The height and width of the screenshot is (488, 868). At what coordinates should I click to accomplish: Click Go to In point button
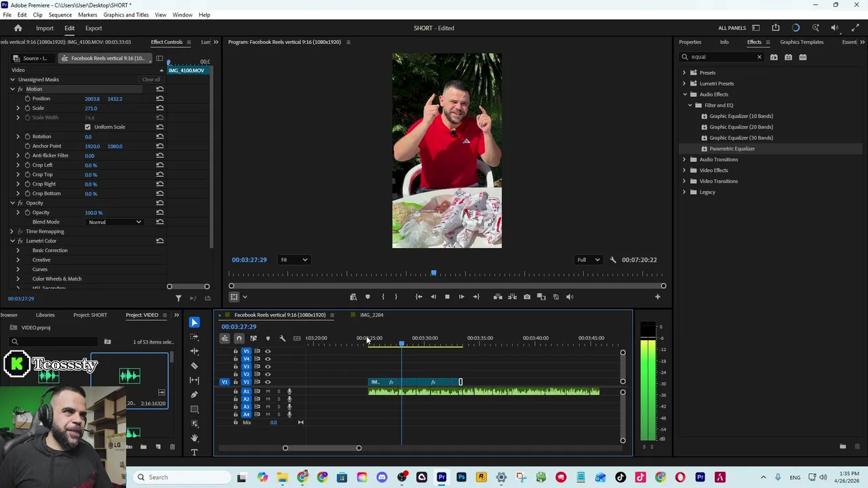point(418,297)
